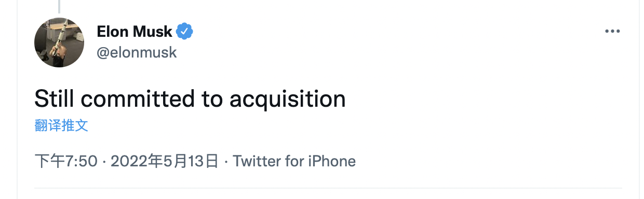Click the 2022年5月13日 date
The image size is (644, 199).
pyautogui.click(x=165, y=161)
